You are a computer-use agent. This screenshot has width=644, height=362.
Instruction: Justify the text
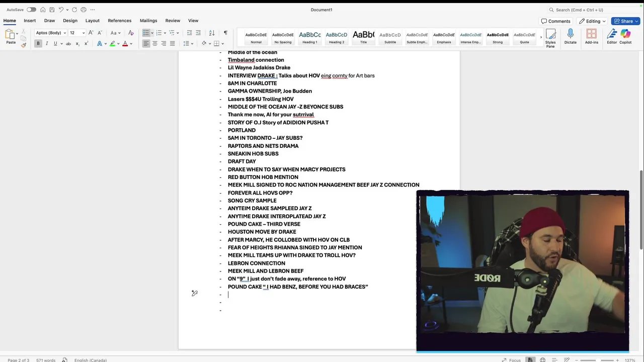(x=172, y=44)
